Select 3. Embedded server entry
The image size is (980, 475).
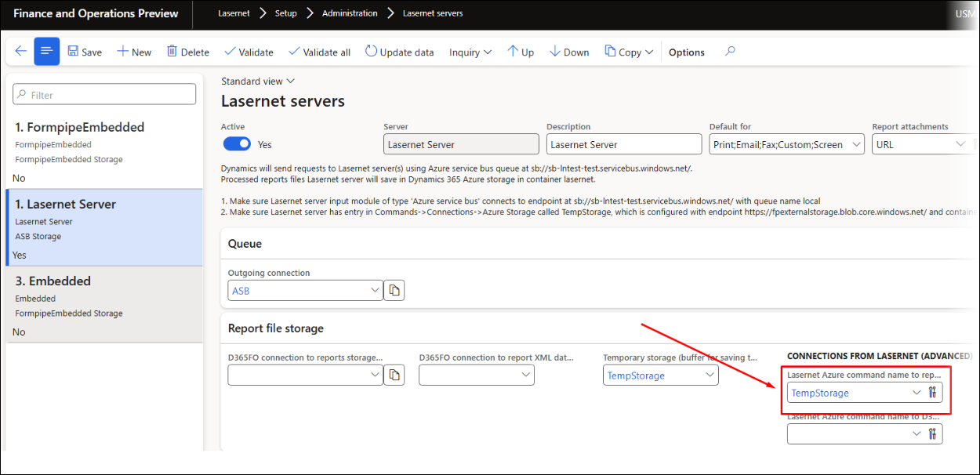point(104,304)
